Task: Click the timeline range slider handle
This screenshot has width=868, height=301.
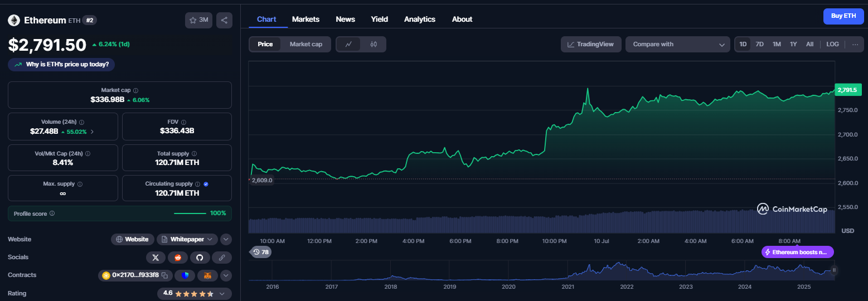Action: coord(835,270)
